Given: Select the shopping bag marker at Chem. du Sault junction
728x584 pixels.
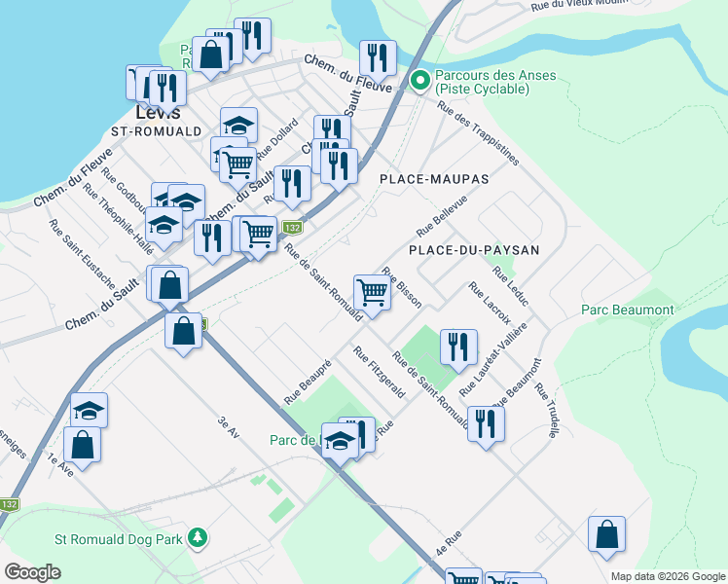Looking at the screenshot, I should point(170,285).
